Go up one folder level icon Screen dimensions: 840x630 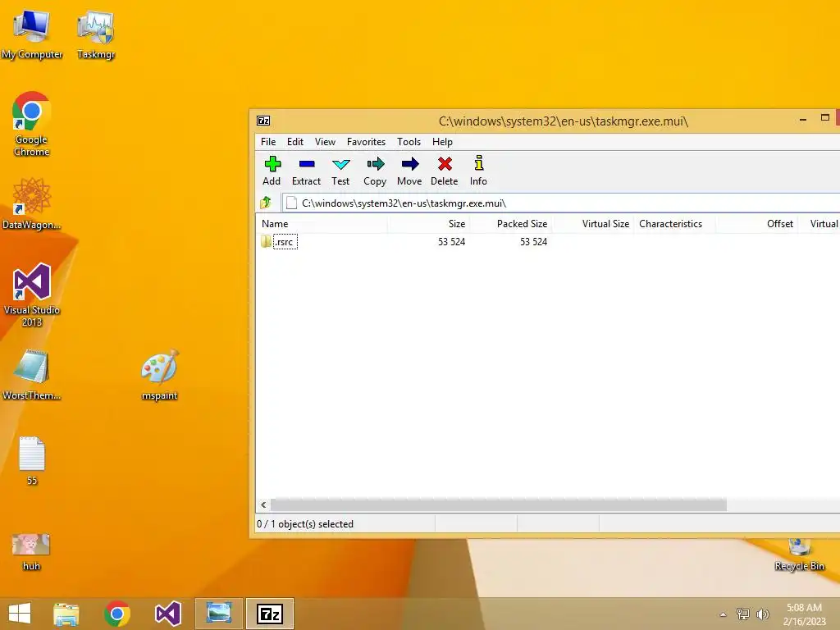pos(266,203)
